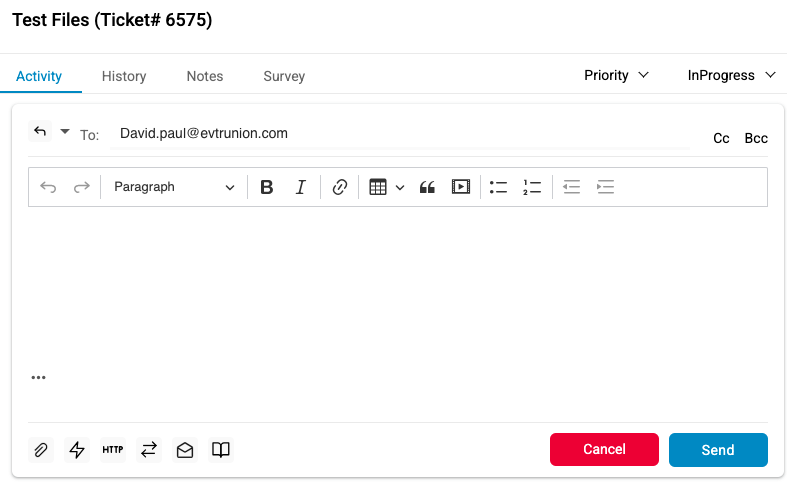Screen dimensions: 787x485
Task: Switch to the Survey tab
Action: [284, 76]
